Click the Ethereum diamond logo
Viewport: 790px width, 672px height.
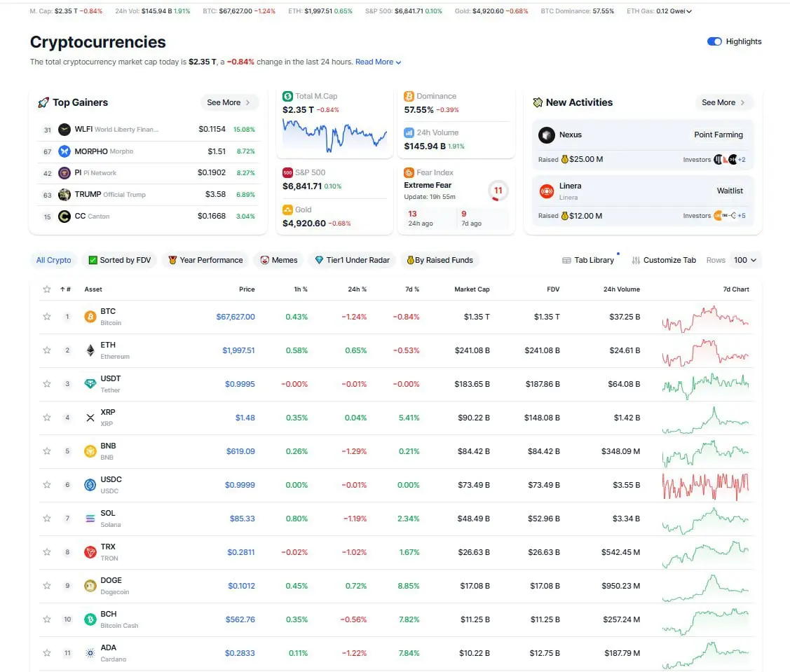point(90,350)
